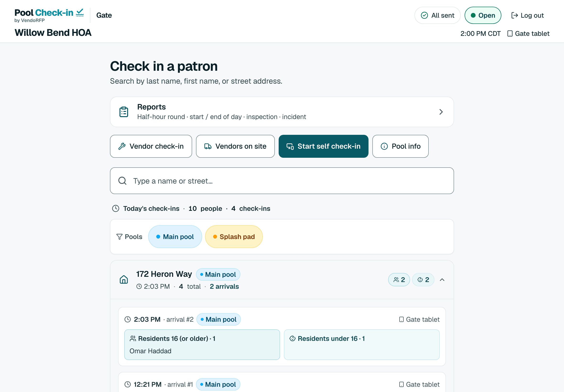This screenshot has height=392, width=564.
Task: Click the Willow Bend HOA title
Action: (53, 33)
